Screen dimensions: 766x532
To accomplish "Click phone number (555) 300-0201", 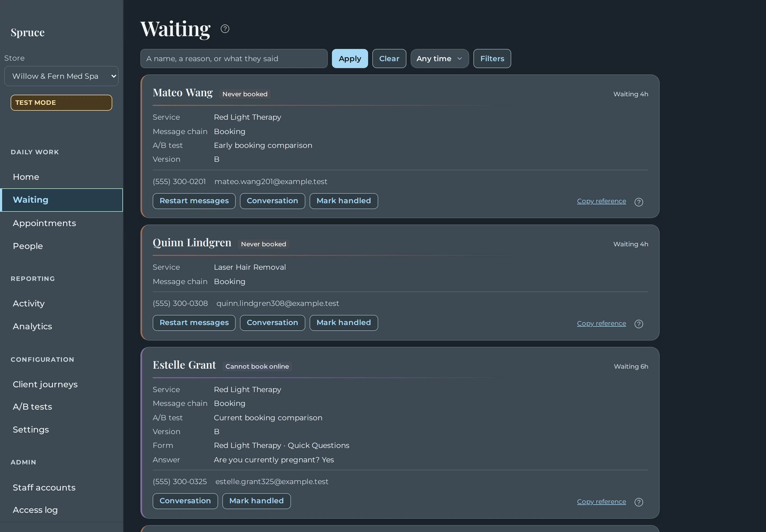I will pos(179,182).
